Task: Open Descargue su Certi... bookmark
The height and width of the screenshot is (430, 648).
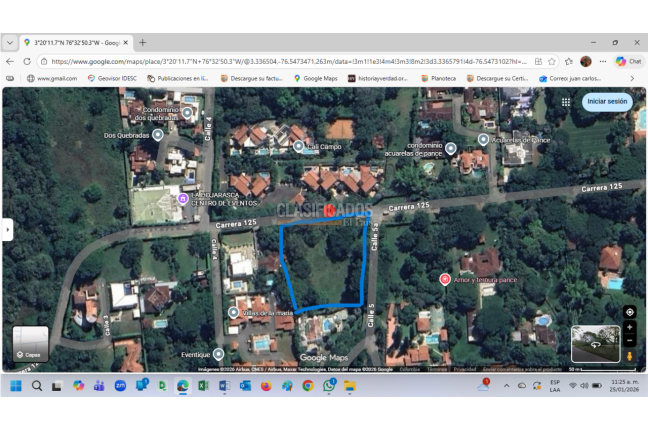Action: click(x=498, y=78)
